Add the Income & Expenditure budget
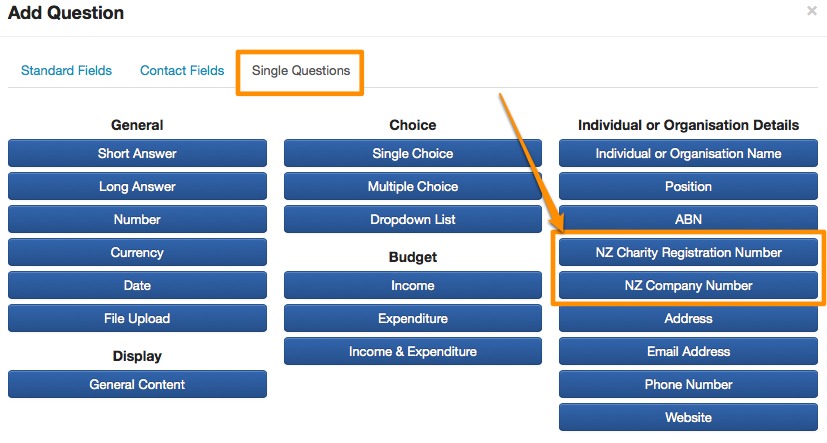Viewport: 827px width, 443px height. (x=413, y=352)
